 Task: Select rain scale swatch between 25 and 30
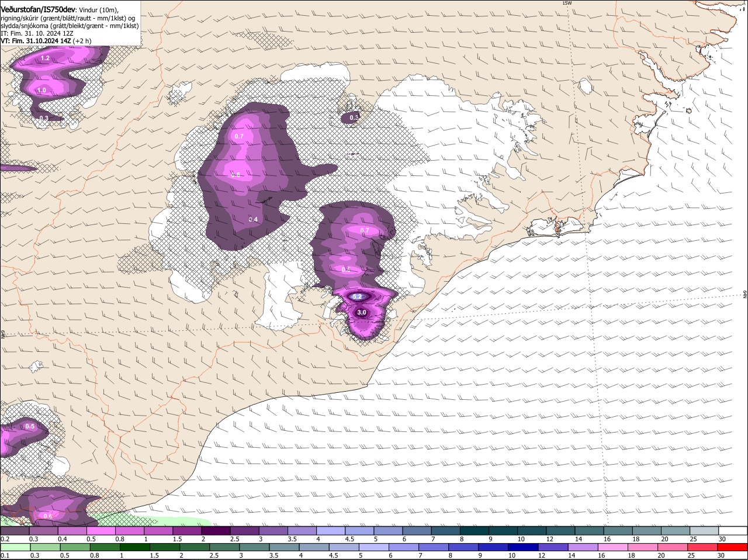[704, 547]
